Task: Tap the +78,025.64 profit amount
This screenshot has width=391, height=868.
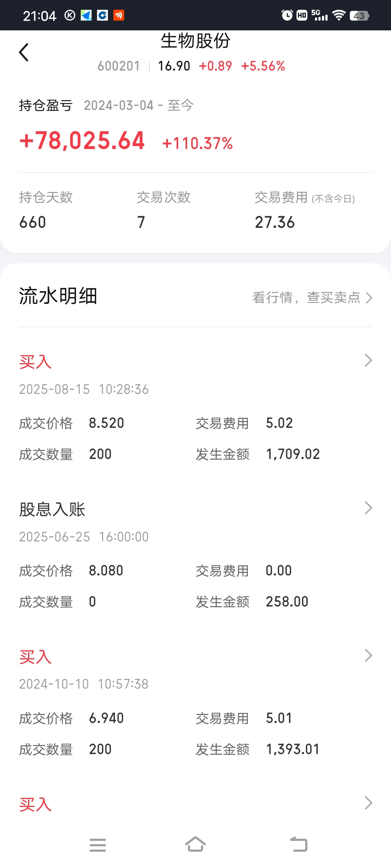Action: (82, 140)
